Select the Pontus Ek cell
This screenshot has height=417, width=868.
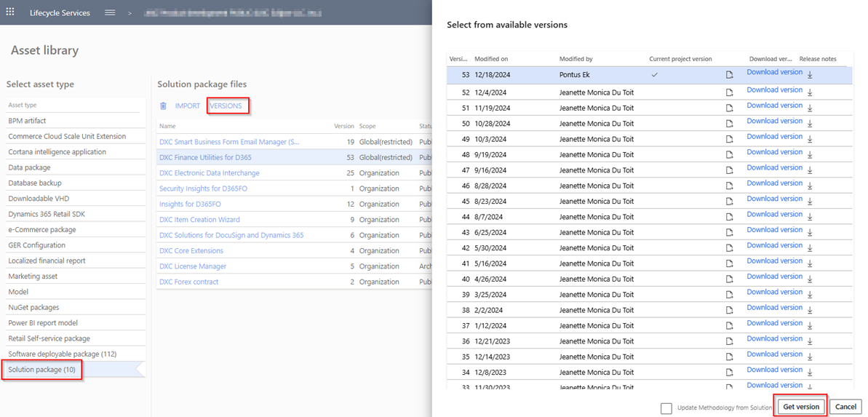[575, 75]
